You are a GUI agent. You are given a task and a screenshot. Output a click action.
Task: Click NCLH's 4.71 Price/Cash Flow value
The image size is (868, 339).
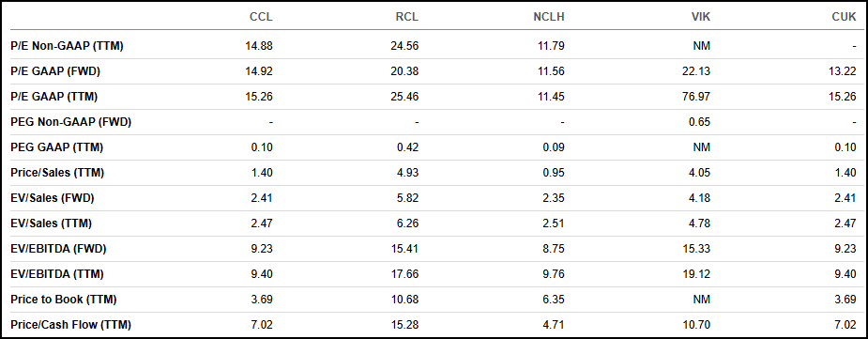(556, 325)
